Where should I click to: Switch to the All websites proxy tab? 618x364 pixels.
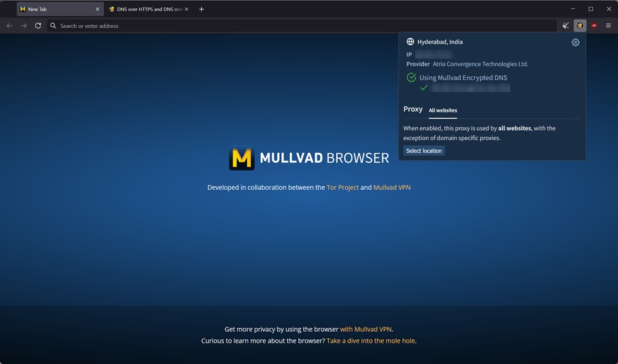(442, 110)
